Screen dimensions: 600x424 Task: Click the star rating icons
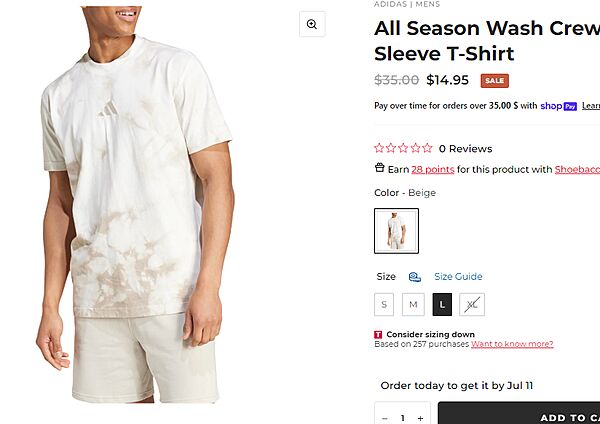(403, 149)
